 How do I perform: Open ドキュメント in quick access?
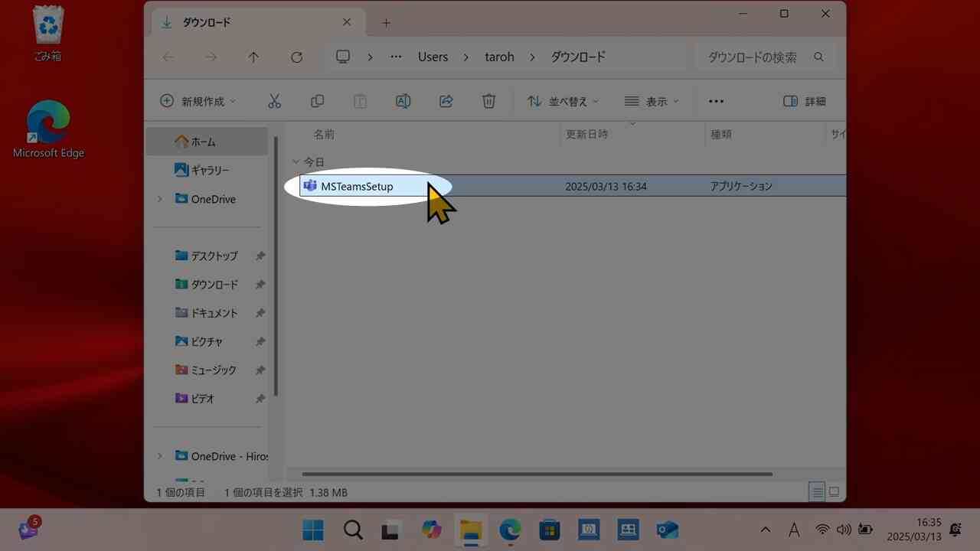pos(207,312)
